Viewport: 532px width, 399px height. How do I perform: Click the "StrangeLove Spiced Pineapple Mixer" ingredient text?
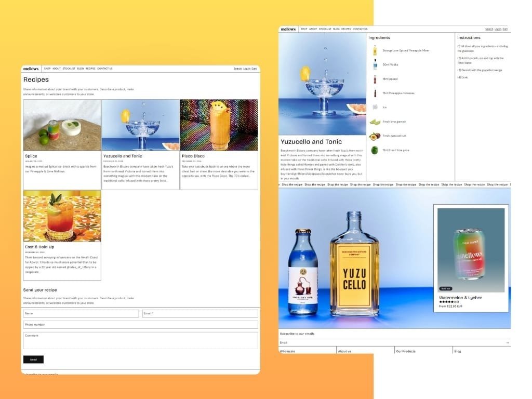click(406, 50)
